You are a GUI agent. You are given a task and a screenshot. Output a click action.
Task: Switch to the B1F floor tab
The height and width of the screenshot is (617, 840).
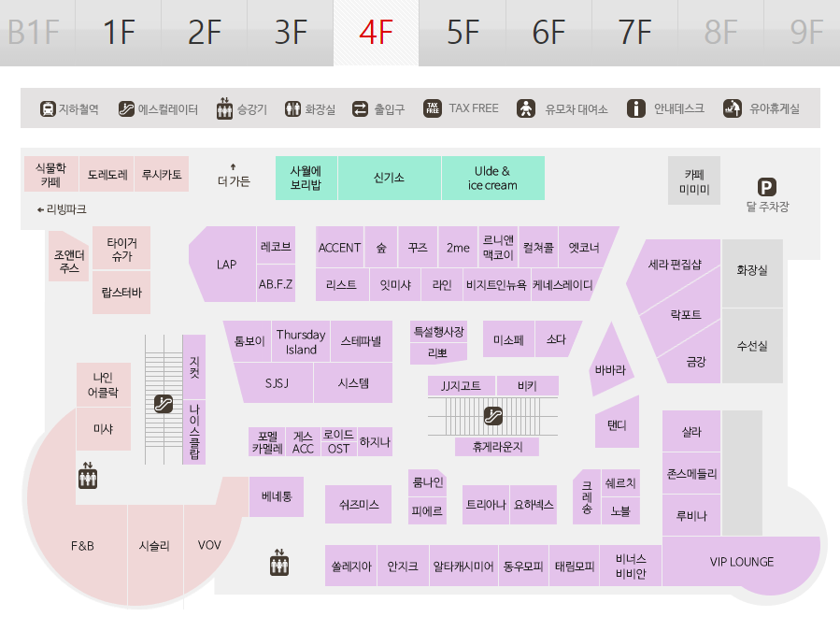point(37,33)
